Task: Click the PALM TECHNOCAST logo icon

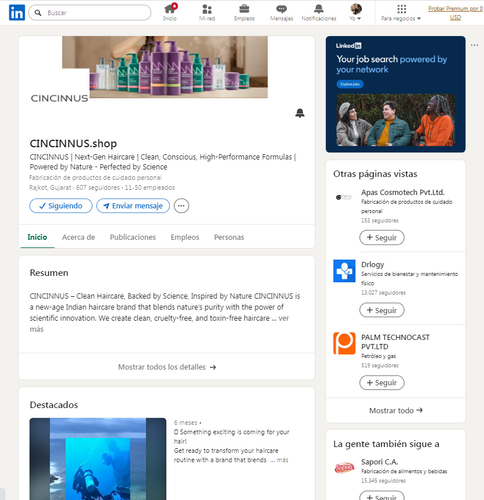Action: (344, 343)
